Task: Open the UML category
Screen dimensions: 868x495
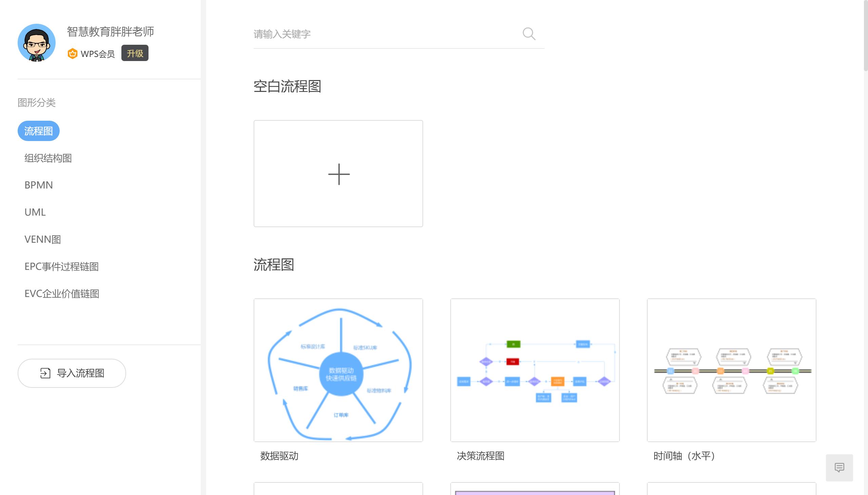Action: (35, 212)
